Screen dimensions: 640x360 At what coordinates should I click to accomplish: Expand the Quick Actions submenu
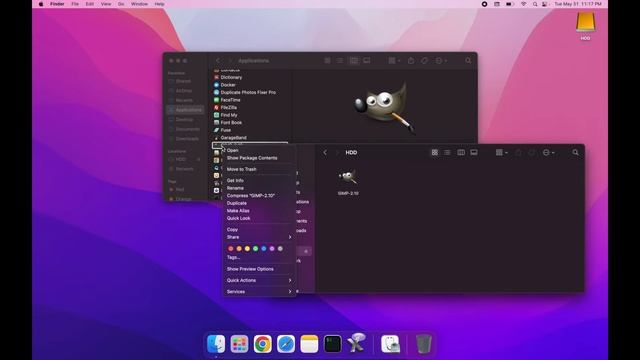click(258, 280)
